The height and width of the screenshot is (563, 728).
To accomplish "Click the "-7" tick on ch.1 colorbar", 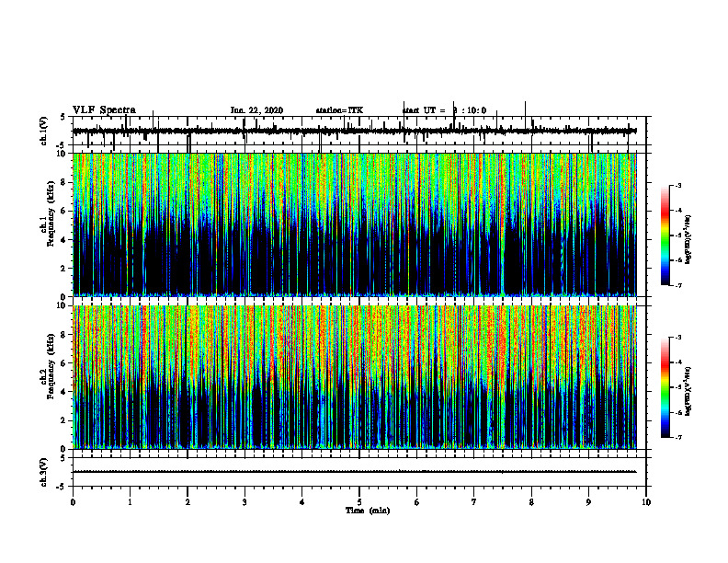I will pos(678,285).
